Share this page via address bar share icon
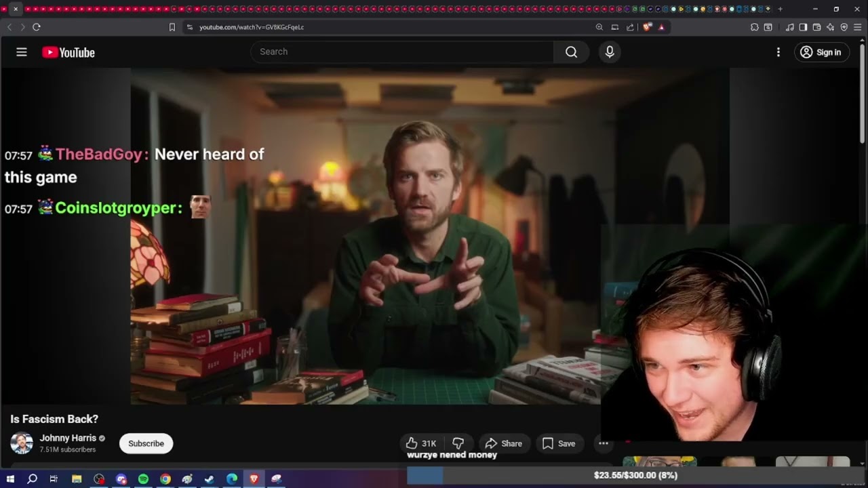The image size is (868, 488). 630,27
